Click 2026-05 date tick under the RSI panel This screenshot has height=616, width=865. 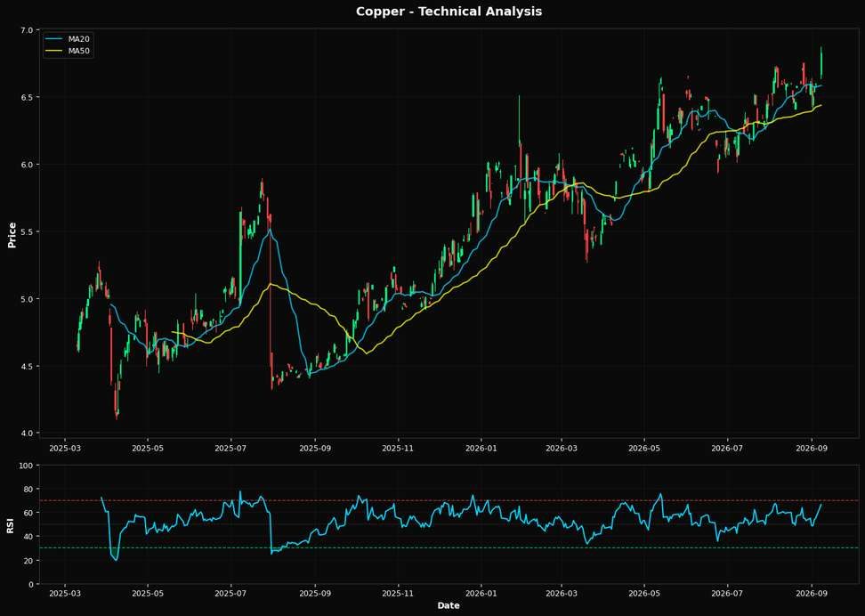pos(643,595)
